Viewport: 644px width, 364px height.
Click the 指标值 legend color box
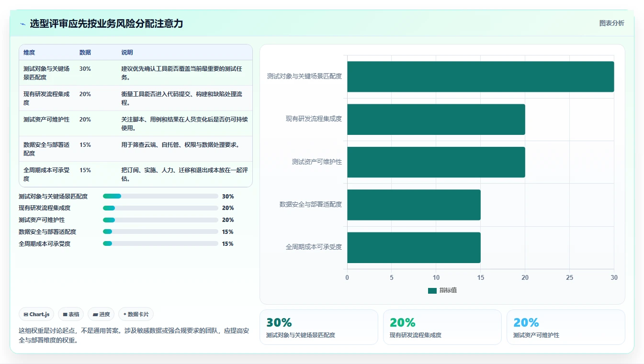[432, 291]
